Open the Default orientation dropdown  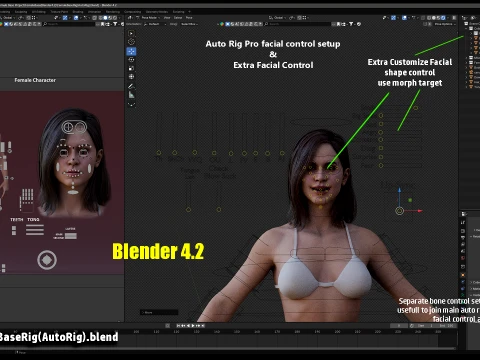(x=155, y=24)
